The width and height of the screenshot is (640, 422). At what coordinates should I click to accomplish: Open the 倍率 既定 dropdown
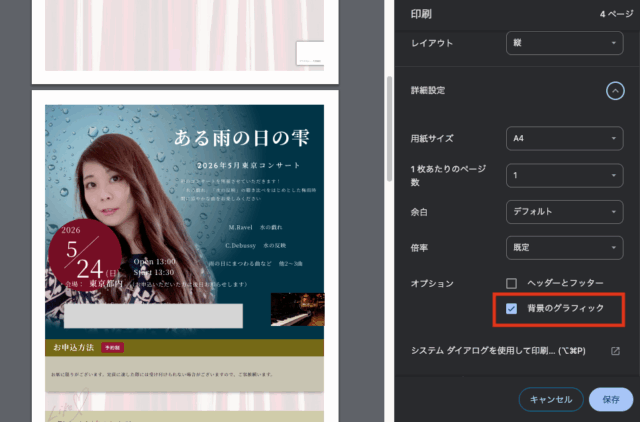pos(563,247)
